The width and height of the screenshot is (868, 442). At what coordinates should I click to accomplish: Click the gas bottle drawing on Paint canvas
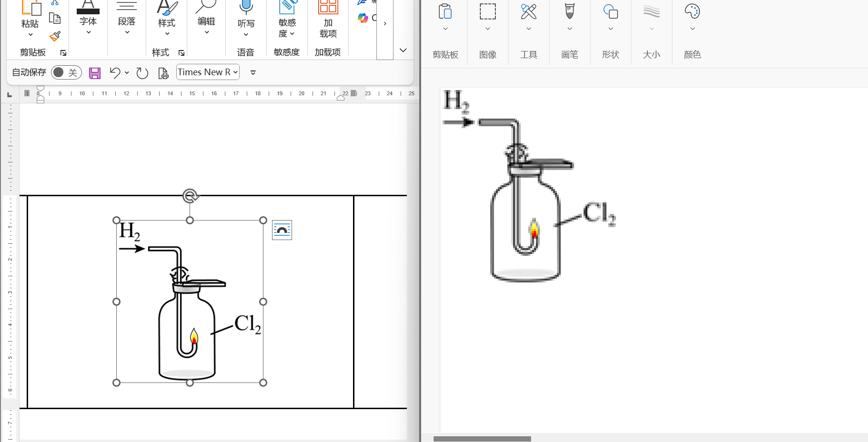click(530, 186)
